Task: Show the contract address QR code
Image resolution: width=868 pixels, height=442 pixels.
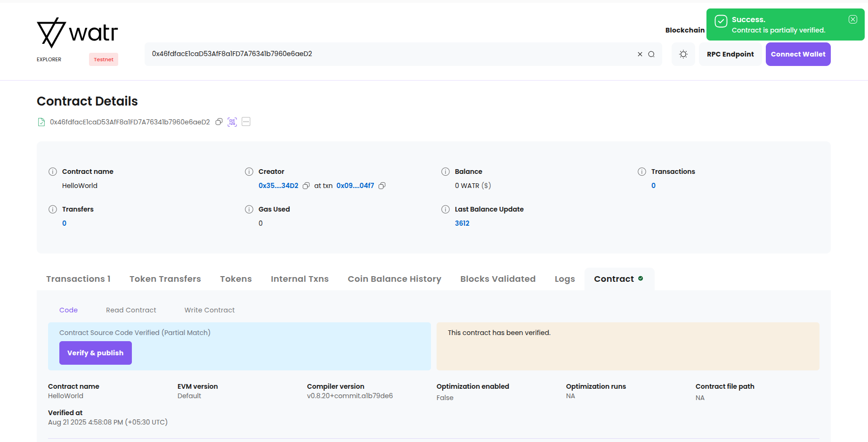Action: click(232, 122)
